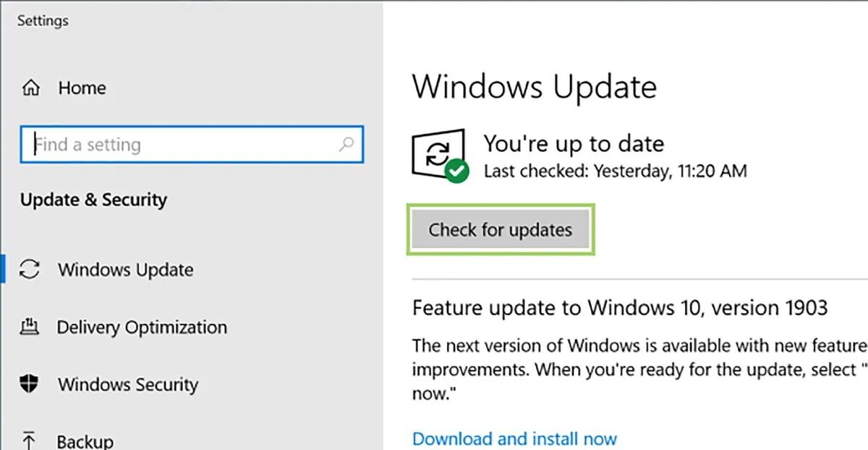The width and height of the screenshot is (868, 450).
Task: Click the Windows Update page title
Action: tap(535, 87)
